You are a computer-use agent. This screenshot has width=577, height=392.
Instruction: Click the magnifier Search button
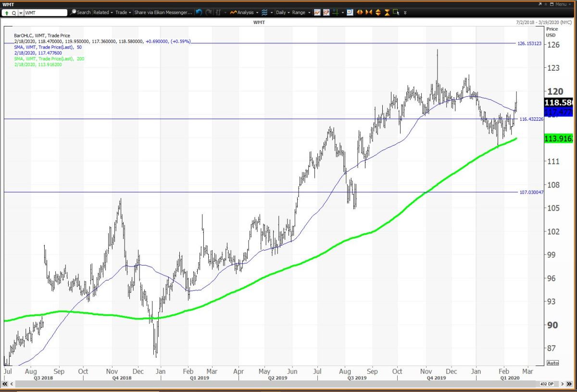pyautogui.click(x=80, y=12)
